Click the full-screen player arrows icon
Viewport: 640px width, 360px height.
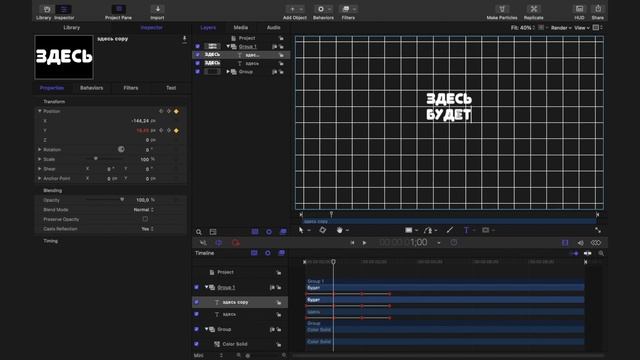[598, 230]
